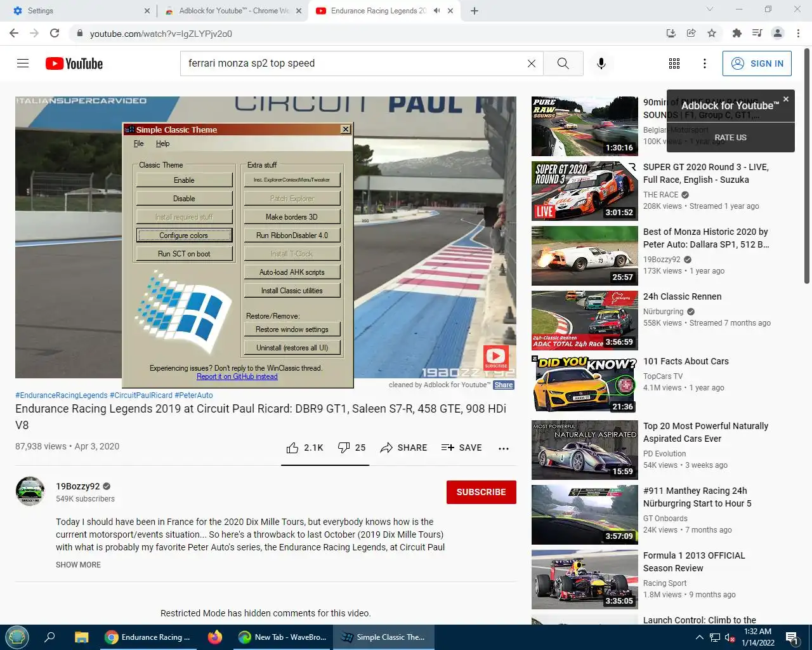
Task: Open more actions ellipsis below video
Action: pos(504,448)
